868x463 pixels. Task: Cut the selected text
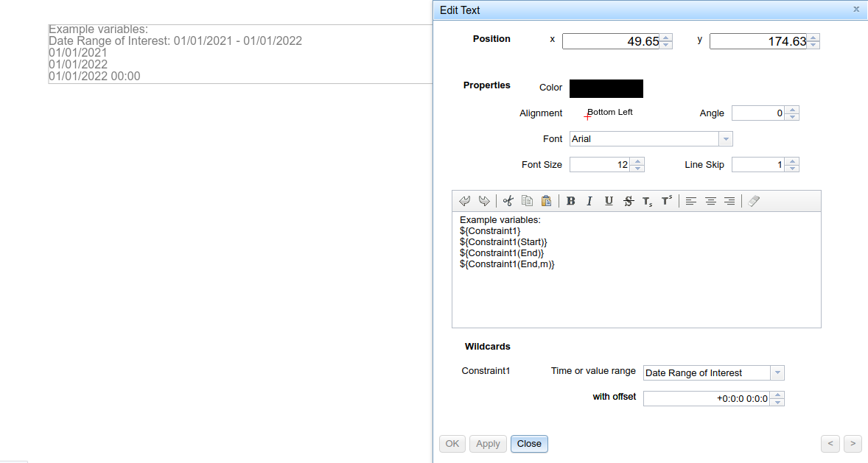tap(508, 200)
